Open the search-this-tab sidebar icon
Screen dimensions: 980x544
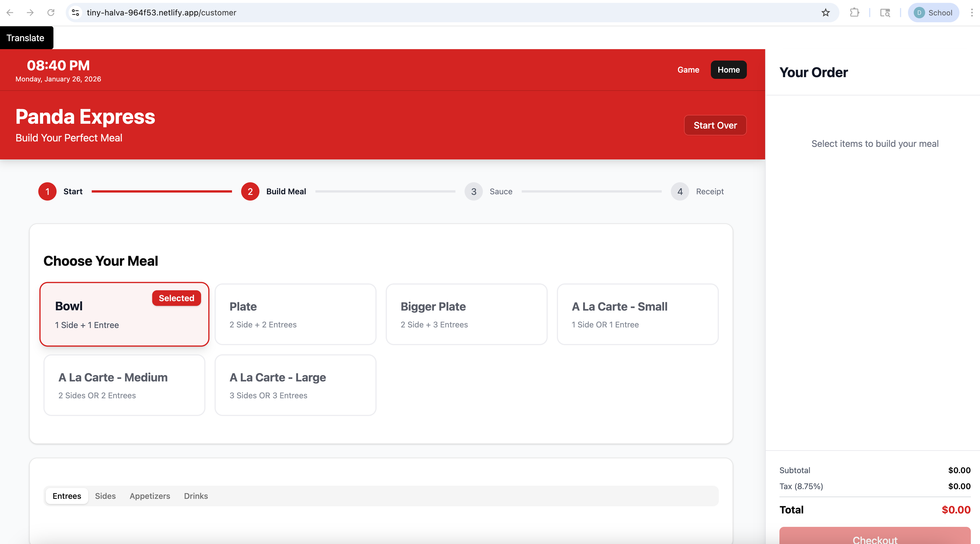(885, 13)
